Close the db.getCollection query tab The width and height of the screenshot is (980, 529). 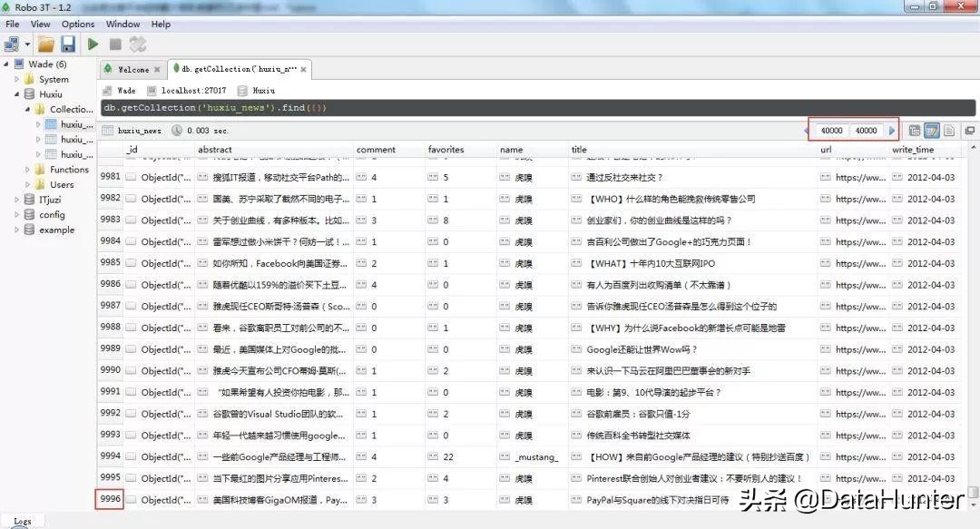303,69
